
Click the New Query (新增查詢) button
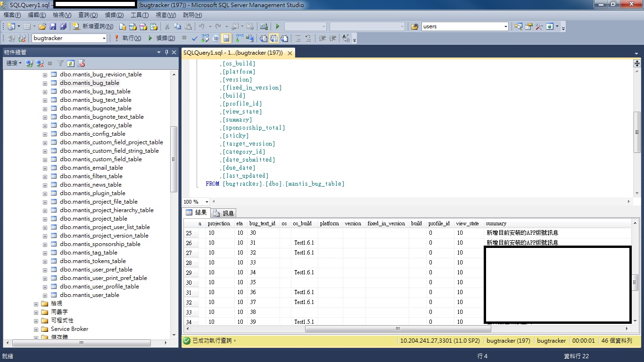pyautogui.click(x=93, y=26)
